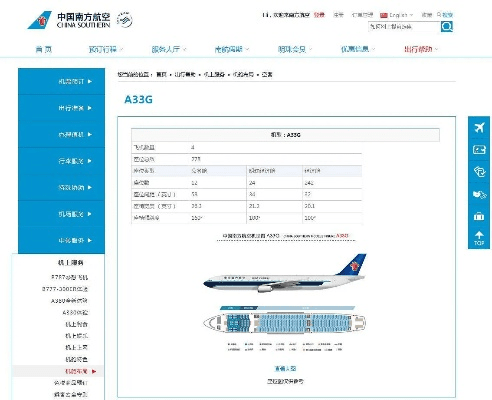
Task: Expand 办理值机 in the blue sidebar
Action: coord(61,134)
